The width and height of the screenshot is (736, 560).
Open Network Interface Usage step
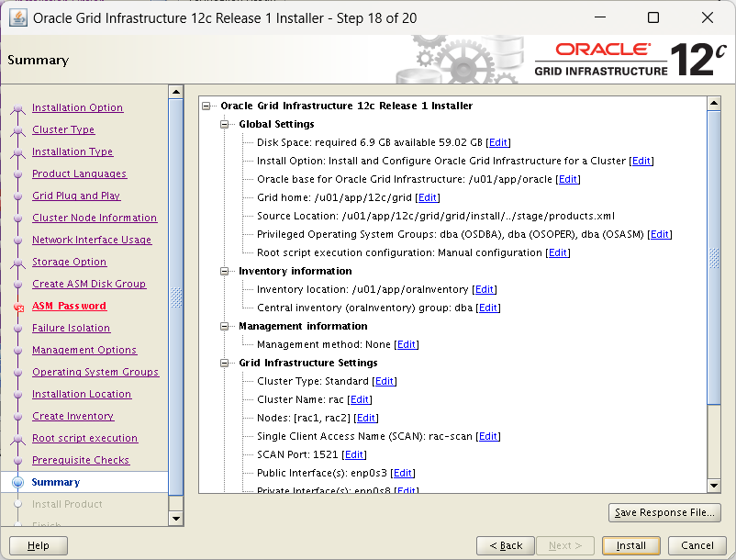tap(92, 240)
